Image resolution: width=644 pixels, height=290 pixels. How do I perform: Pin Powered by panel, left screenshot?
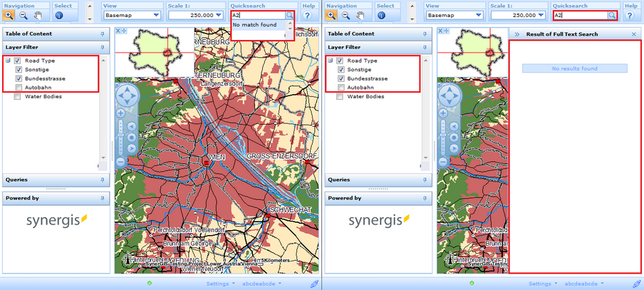(103, 198)
